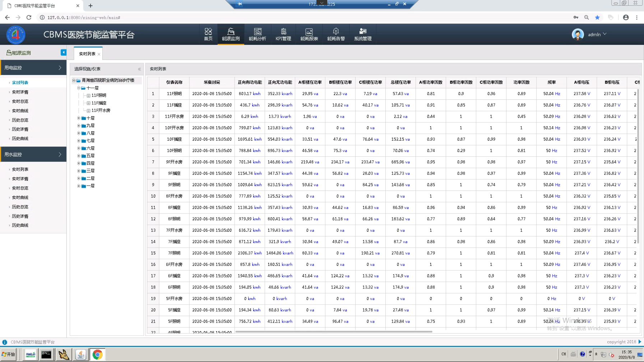Collapse the 十一层 tree node
Viewport: 644px width, 362px height.
coord(79,88)
